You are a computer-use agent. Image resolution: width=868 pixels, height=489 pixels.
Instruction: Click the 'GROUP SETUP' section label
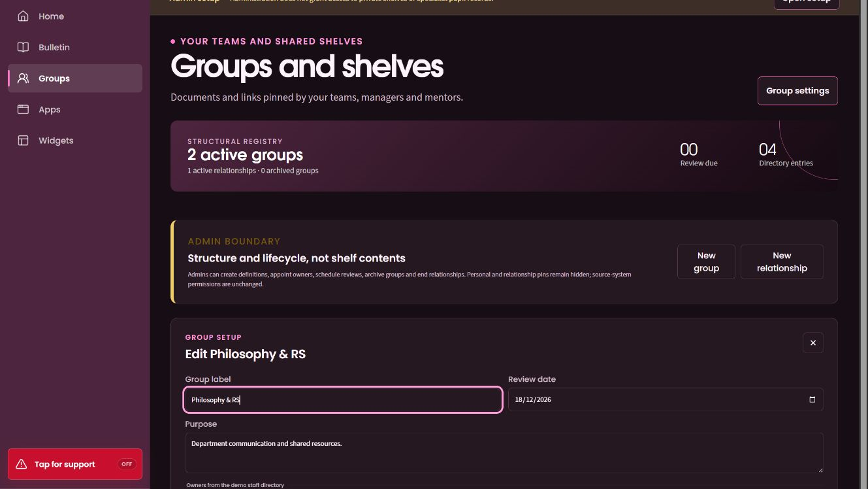214,337
